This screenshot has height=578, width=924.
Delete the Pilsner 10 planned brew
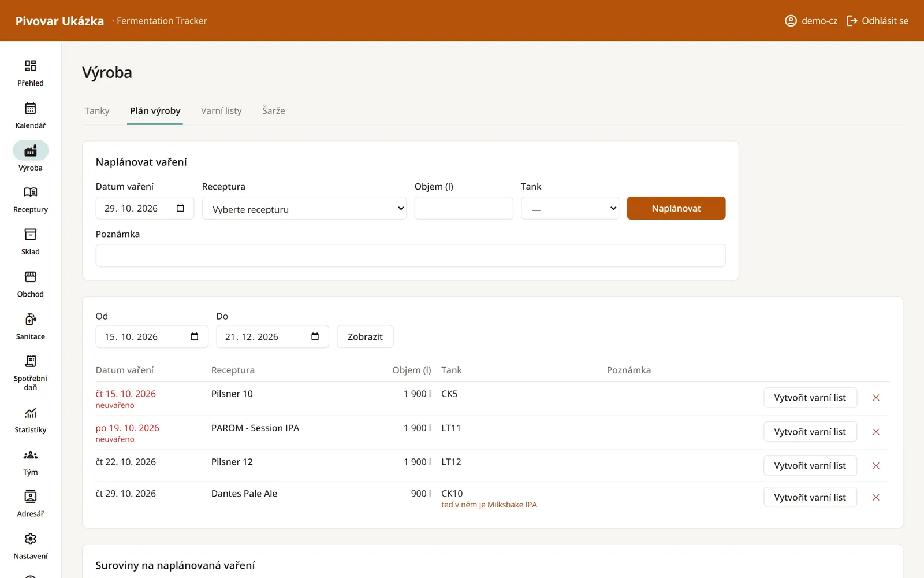[876, 398]
